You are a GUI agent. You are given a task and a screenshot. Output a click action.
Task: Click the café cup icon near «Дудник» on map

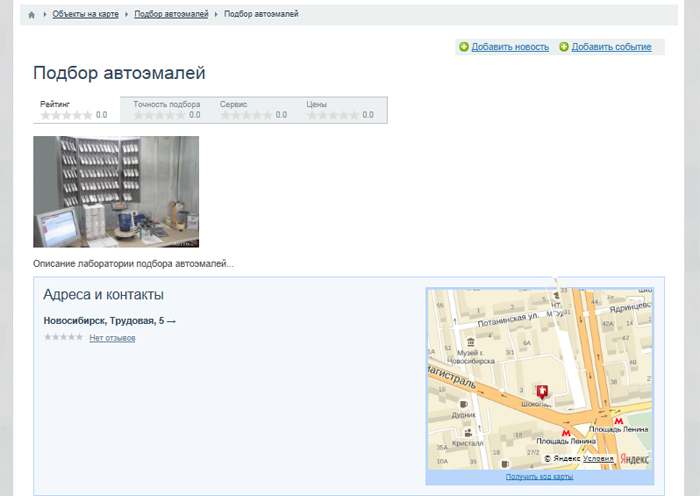coord(464,404)
